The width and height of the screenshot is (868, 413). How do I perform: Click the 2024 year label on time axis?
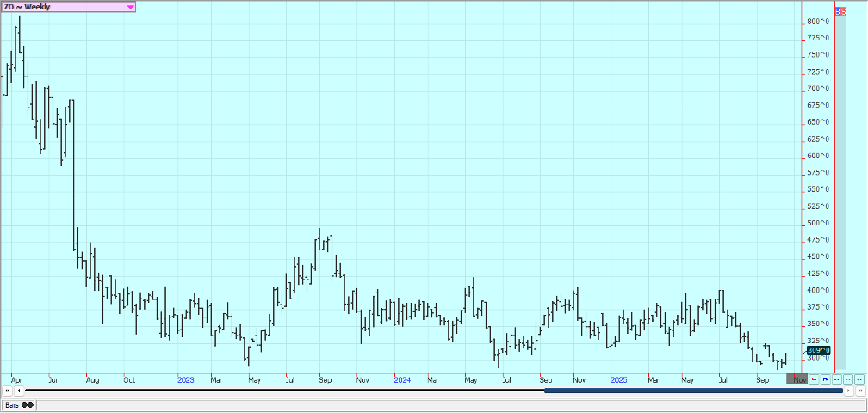pos(401,379)
